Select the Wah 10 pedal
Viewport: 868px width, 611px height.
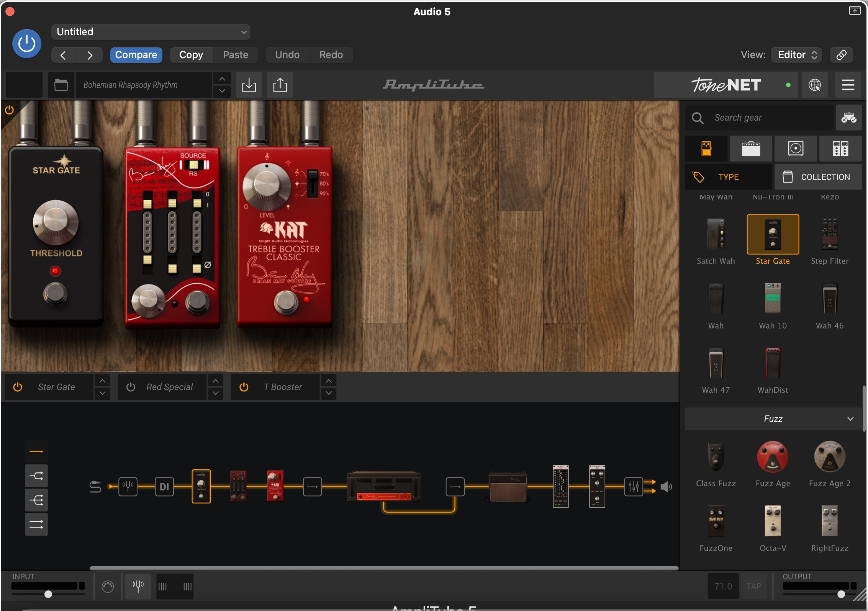(773, 306)
